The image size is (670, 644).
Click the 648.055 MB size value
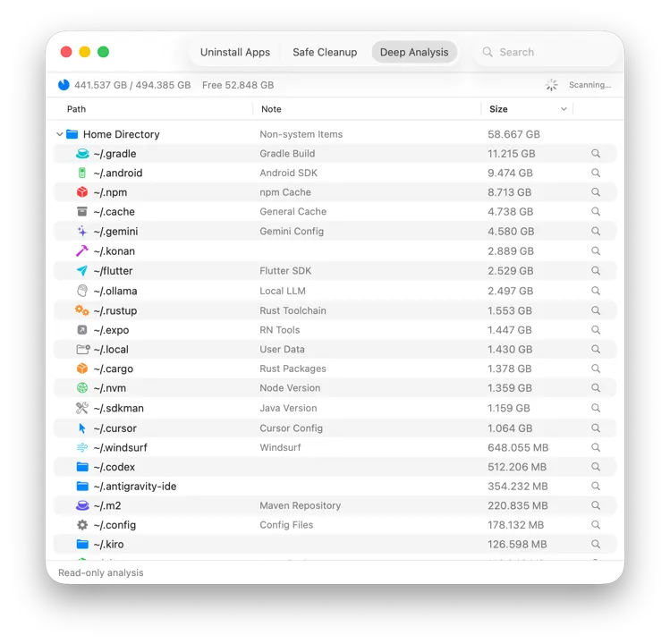click(x=518, y=447)
